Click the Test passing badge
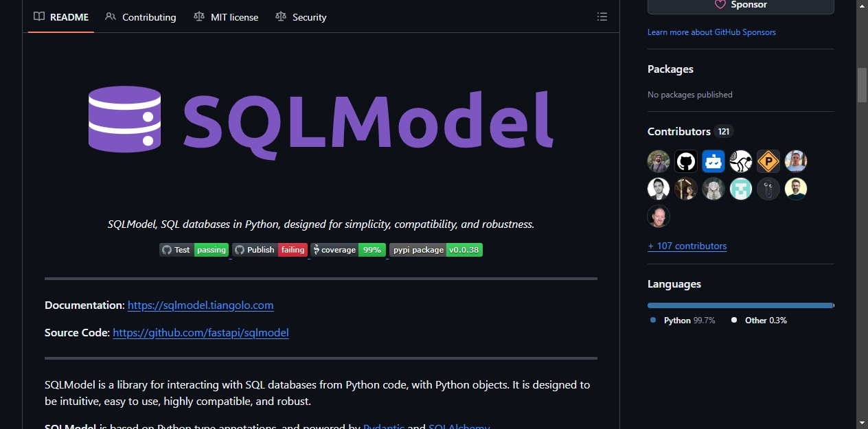The width and height of the screenshot is (868, 429). (x=194, y=250)
